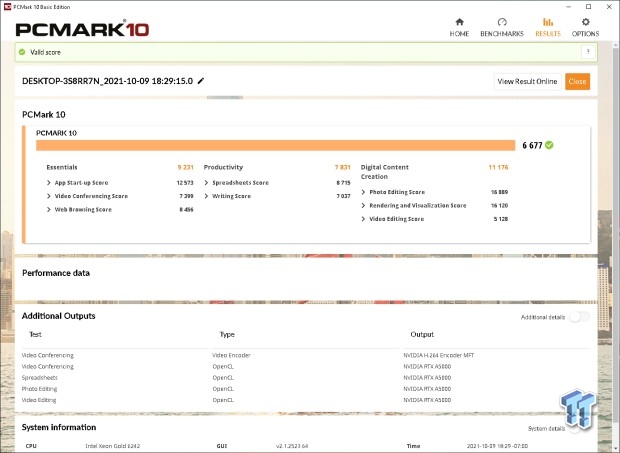
Task: Click the System information heading
Action: pos(59,427)
